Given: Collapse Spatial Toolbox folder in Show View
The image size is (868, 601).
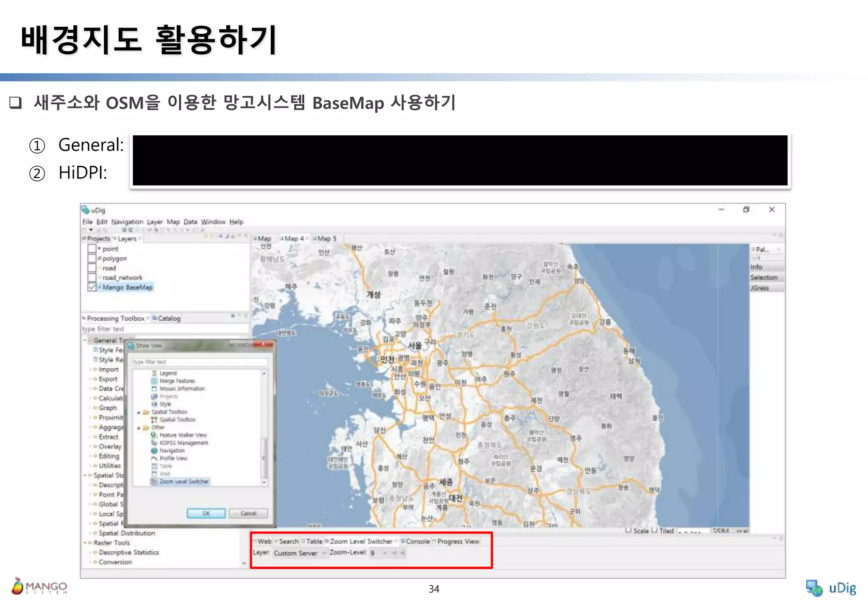Looking at the screenshot, I should coord(139,412).
